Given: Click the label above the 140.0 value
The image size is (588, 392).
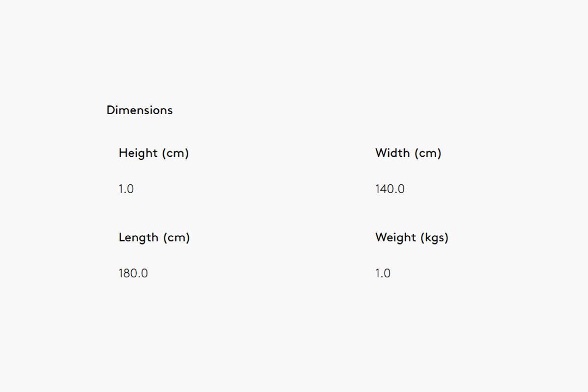Looking at the screenshot, I should point(408,153).
